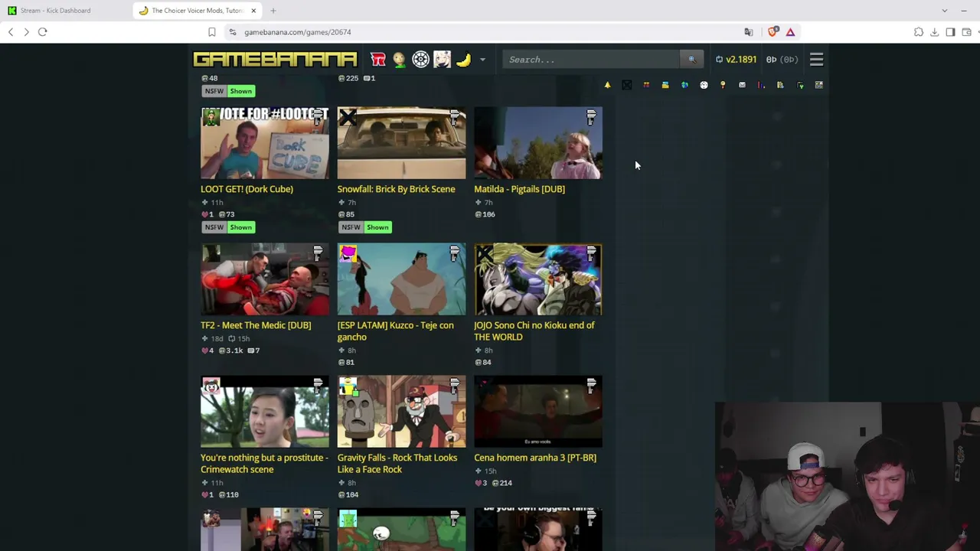The height and width of the screenshot is (551, 980).
Task: Open LOOT GET! (Dork Cube) title link
Action: click(x=247, y=189)
